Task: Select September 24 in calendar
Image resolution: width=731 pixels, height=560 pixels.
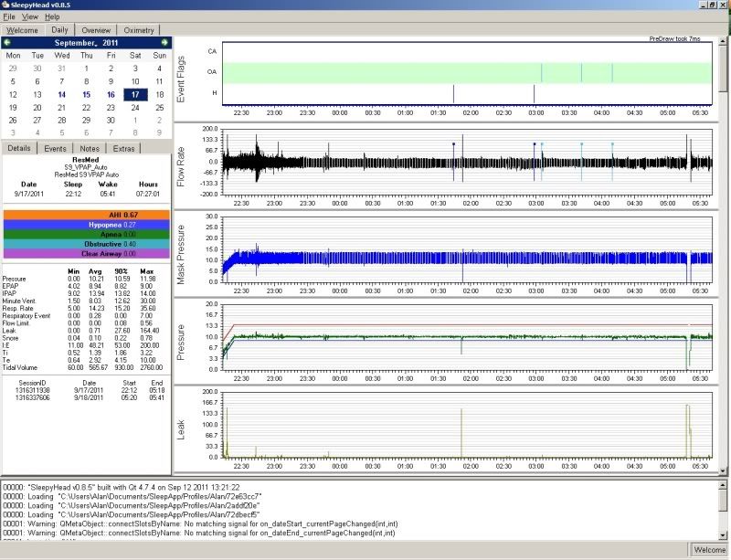Action: click(135, 108)
